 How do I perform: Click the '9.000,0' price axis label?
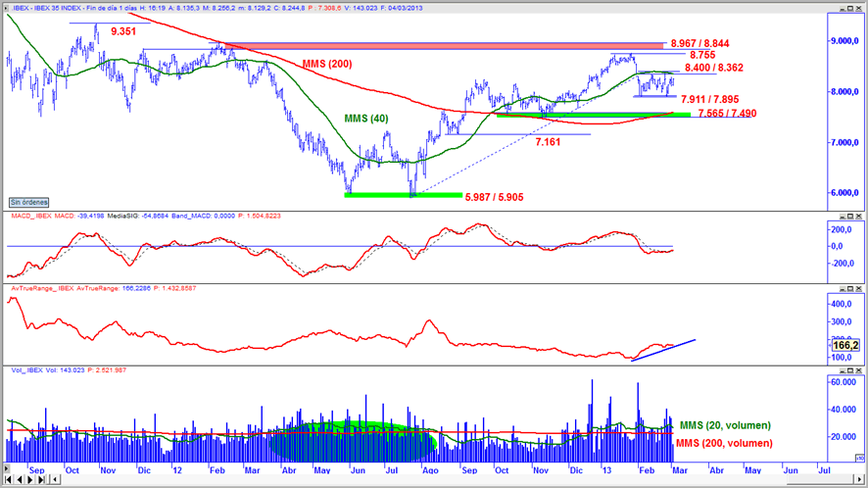844,41
